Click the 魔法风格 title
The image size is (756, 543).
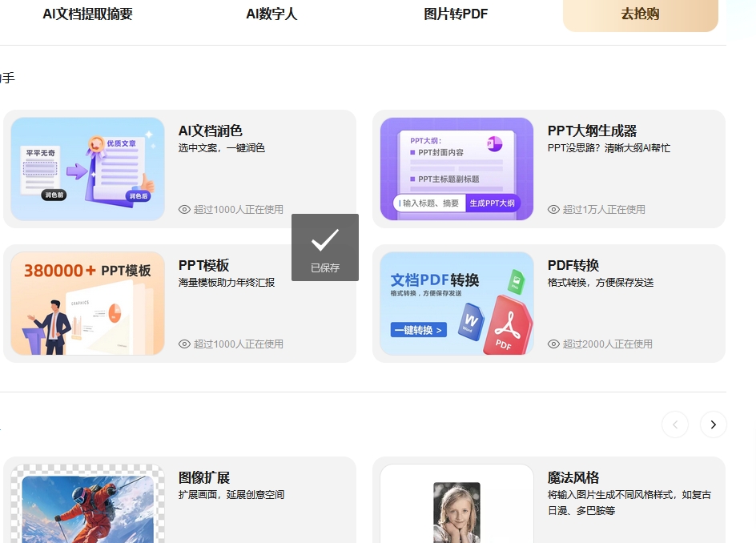(x=573, y=477)
